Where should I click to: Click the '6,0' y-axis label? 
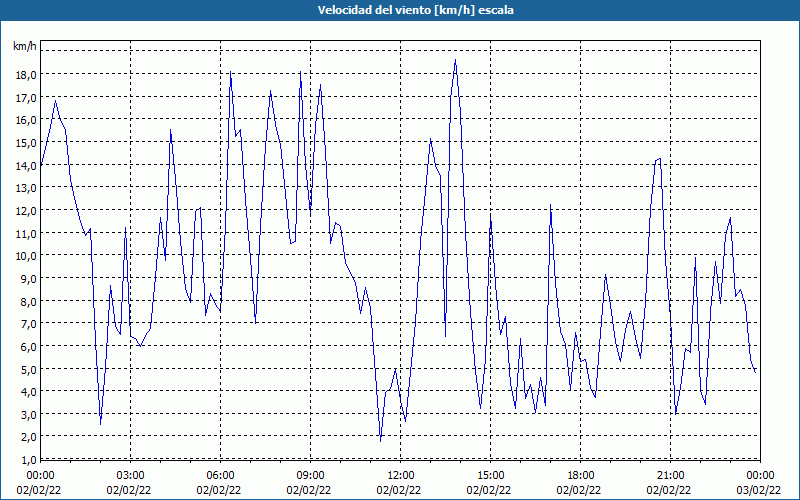click(29, 346)
